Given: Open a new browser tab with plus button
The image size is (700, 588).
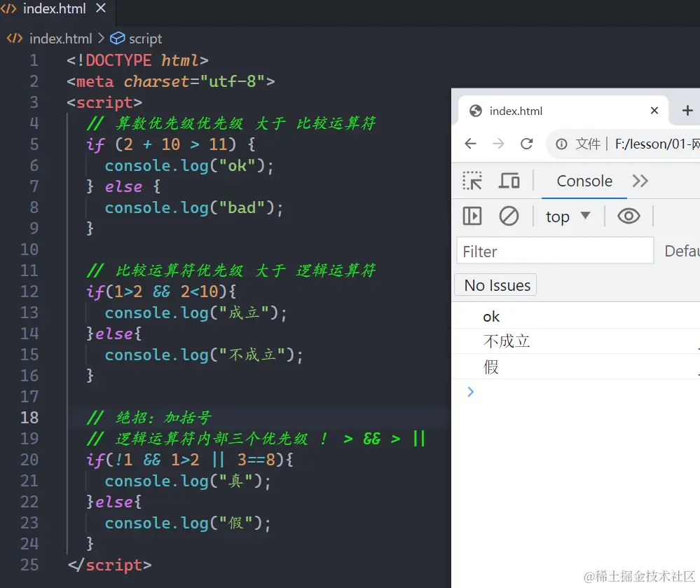Looking at the screenshot, I should click(x=687, y=110).
